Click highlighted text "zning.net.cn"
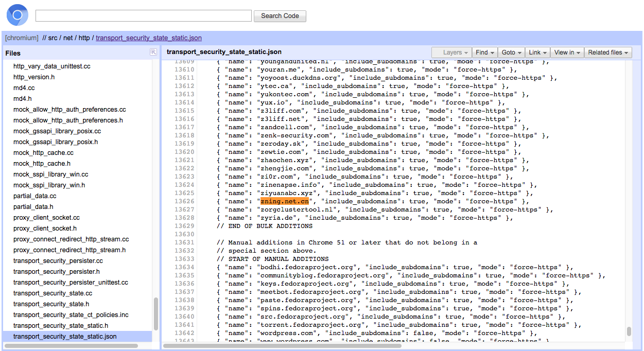The width and height of the screenshot is (644, 351). click(285, 201)
